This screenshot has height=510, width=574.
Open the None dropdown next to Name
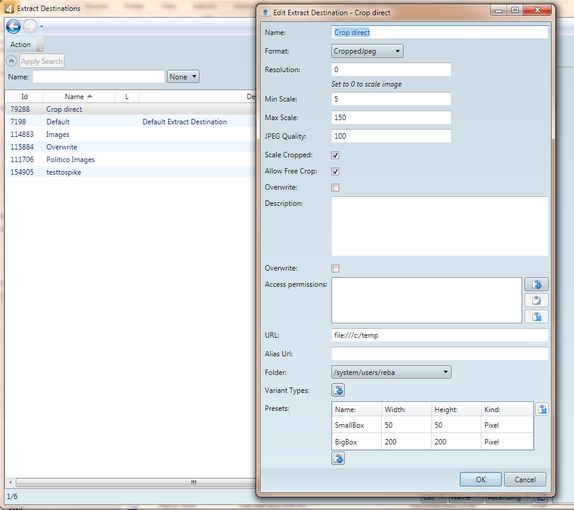183,77
